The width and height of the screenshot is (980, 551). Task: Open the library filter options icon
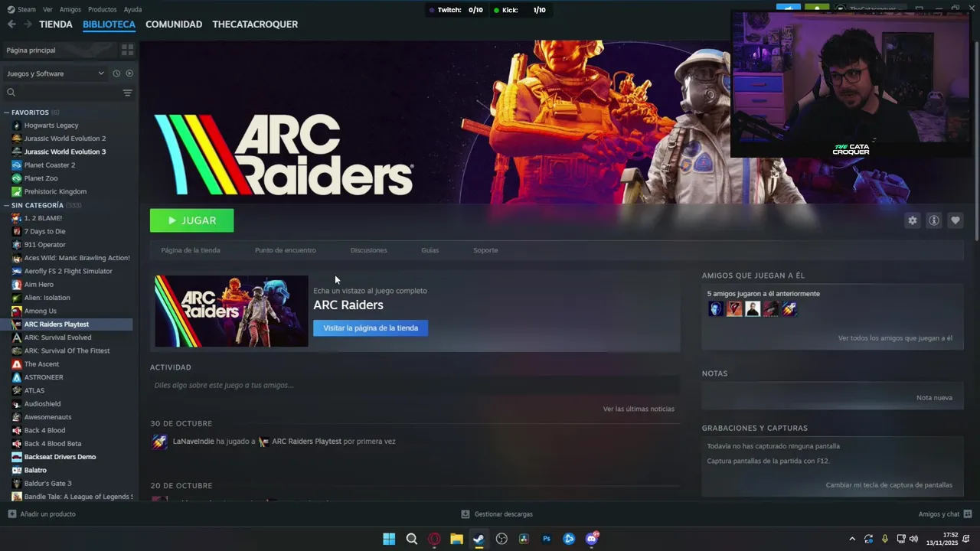point(127,93)
